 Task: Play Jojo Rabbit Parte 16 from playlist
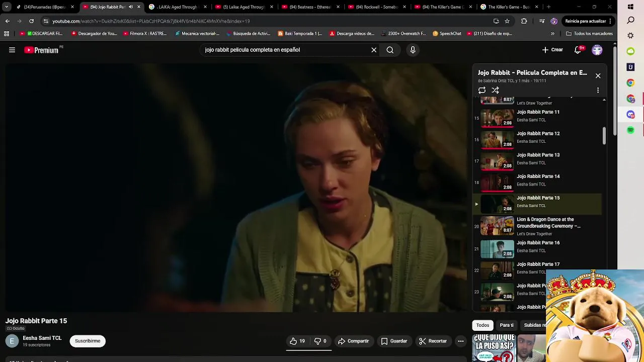(x=537, y=248)
